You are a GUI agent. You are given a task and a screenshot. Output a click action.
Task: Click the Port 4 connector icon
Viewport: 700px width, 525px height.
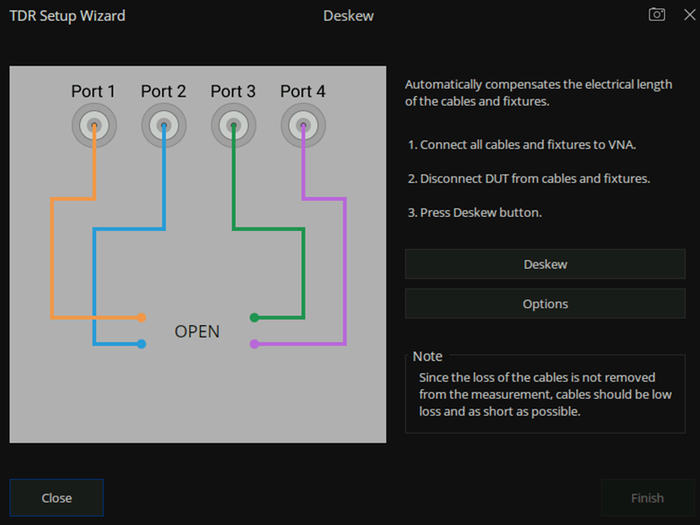tap(303, 125)
